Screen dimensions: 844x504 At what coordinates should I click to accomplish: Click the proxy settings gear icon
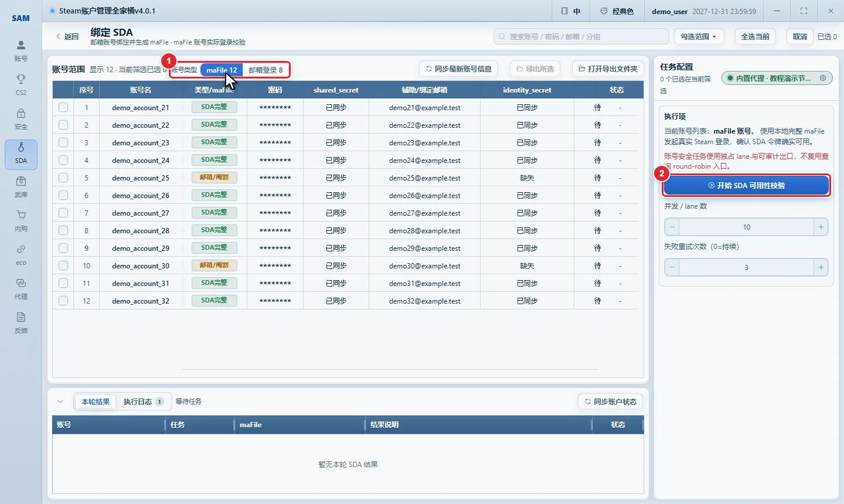[x=823, y=78]
